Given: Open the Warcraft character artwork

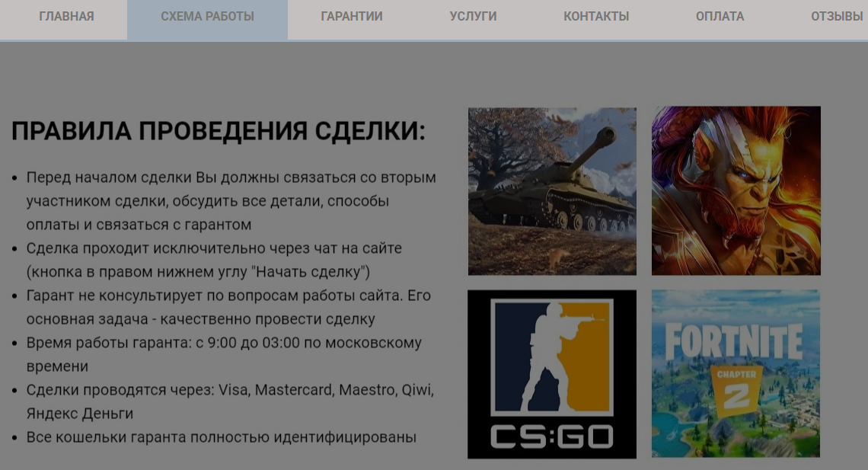Looking at the screenshot, I should pyautogui.click(x=736, y=190).
